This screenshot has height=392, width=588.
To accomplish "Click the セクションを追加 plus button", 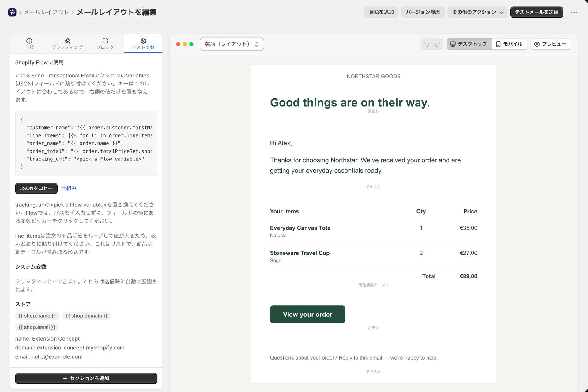I will [x=86, y=378].
